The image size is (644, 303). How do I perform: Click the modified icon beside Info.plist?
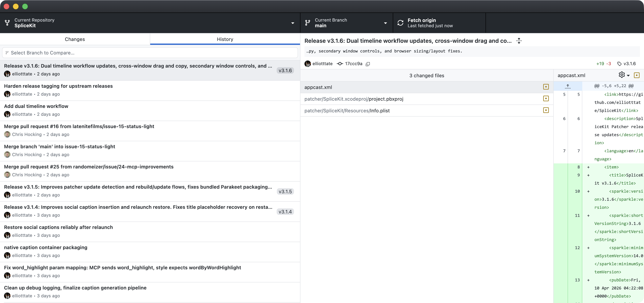tap(546, 110)
